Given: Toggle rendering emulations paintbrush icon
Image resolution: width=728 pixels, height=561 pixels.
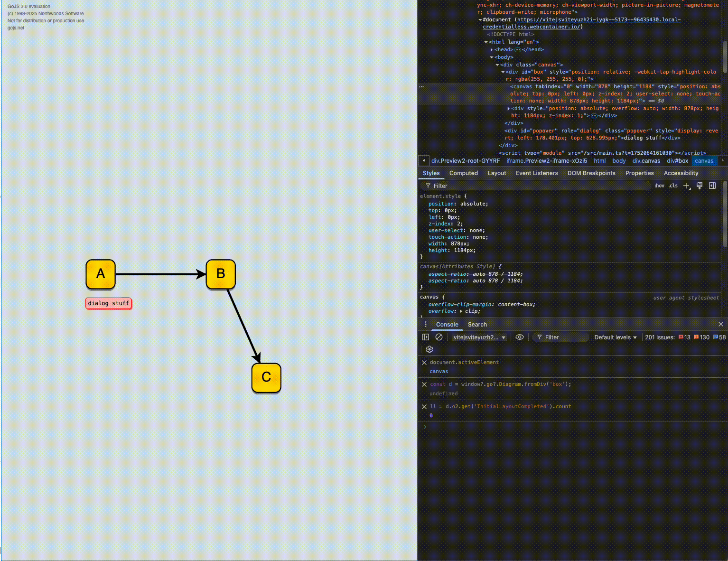Looking at the screenshot, I should pyautogui.click(x=700, y=186).
